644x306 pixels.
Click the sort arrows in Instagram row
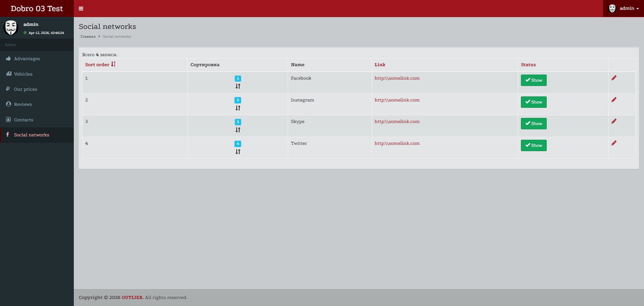tap(238, 108)
